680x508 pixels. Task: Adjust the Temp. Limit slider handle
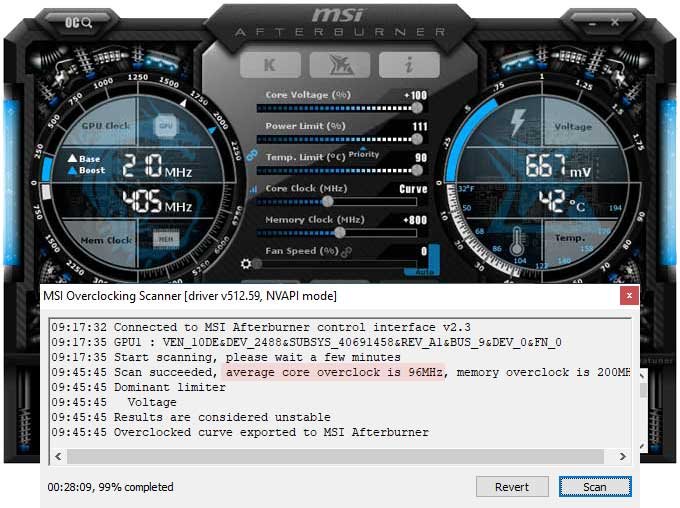pyautogui.click(x=417, y=170)
